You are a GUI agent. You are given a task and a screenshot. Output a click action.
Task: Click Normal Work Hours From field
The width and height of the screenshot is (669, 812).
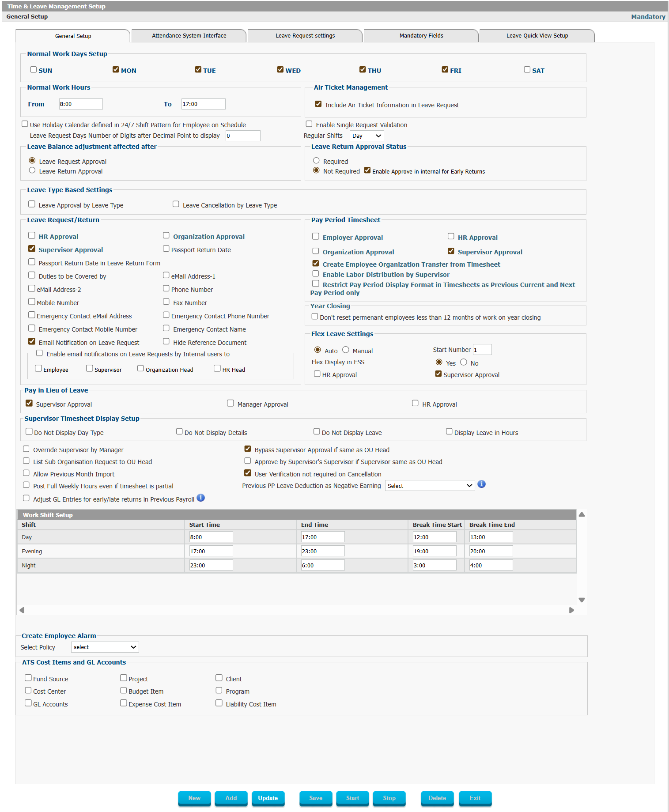81,104
